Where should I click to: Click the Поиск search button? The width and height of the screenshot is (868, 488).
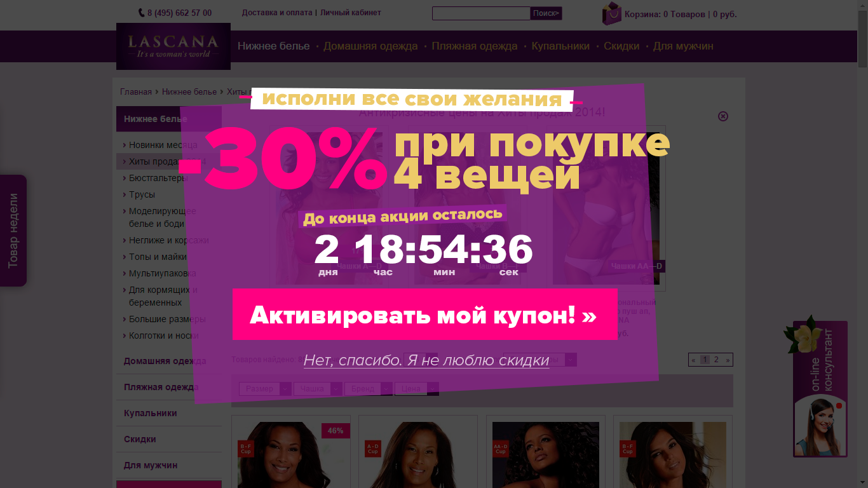tap(546, 13)
